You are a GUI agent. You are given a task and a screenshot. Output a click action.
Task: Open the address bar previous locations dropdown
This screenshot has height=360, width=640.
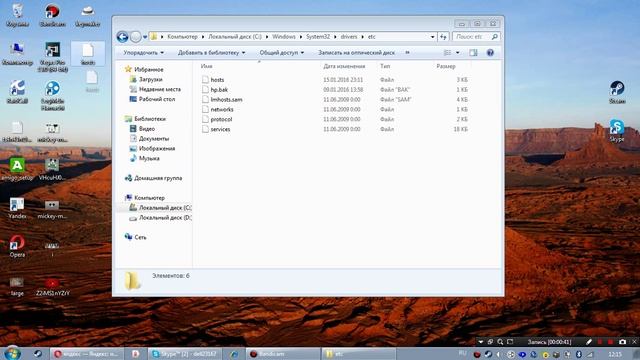(x=432, y=37)
